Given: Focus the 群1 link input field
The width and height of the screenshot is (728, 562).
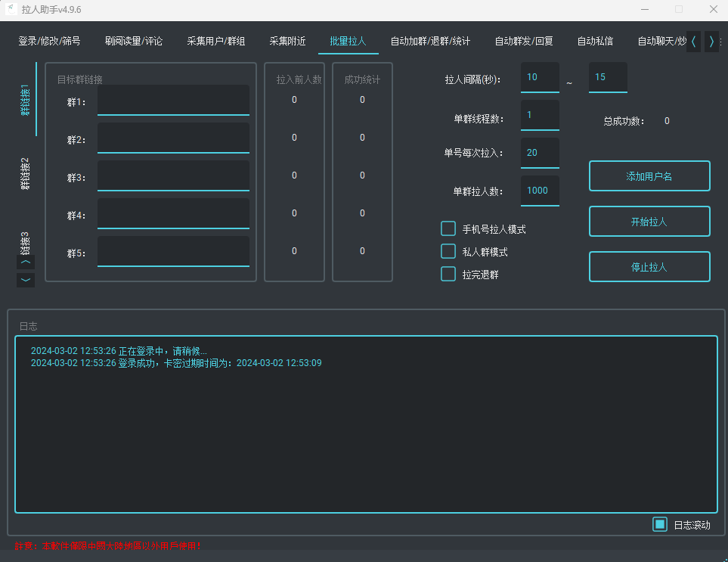Looking at the screenshot, I should tap(173, 100).
